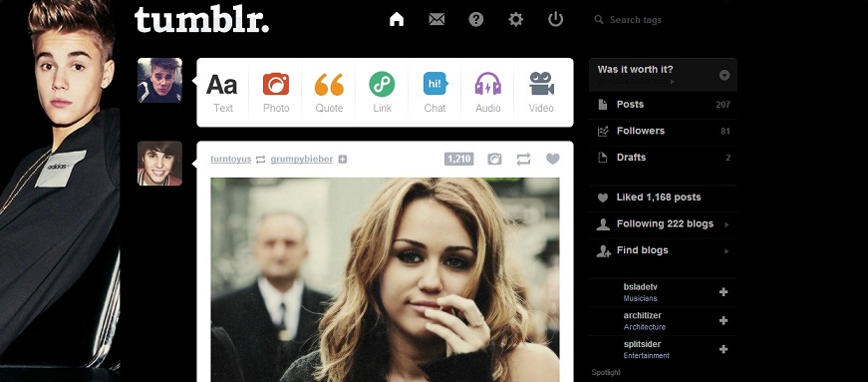868x382 pixels.
Task: Click the Posts count 207
Action: tap(723, 105)
